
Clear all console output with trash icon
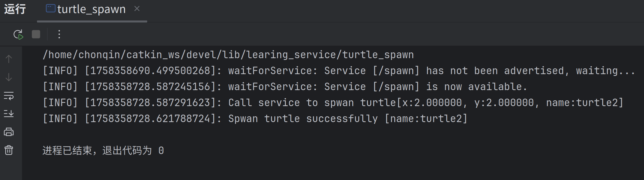tap(9, 150)
